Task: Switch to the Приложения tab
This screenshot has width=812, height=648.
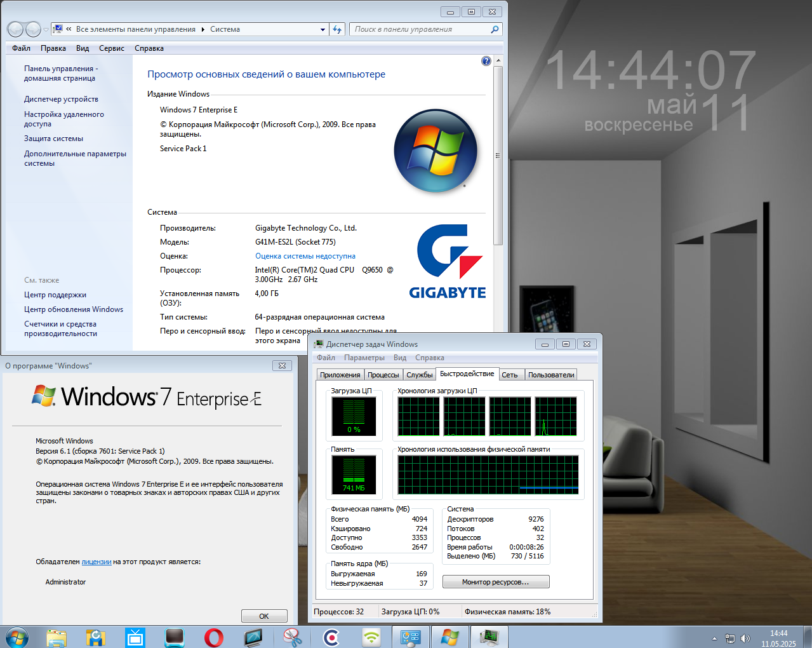Action: point(340,375)
